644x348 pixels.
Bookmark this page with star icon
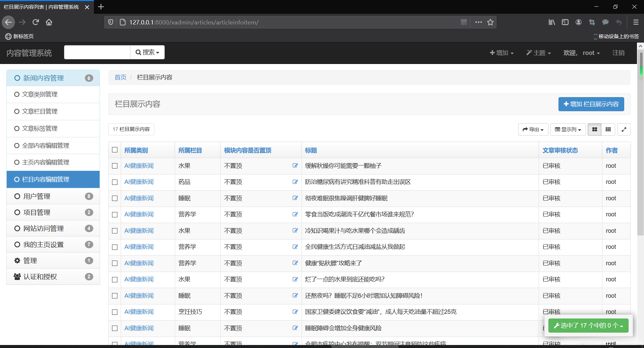tap(490, 22)
